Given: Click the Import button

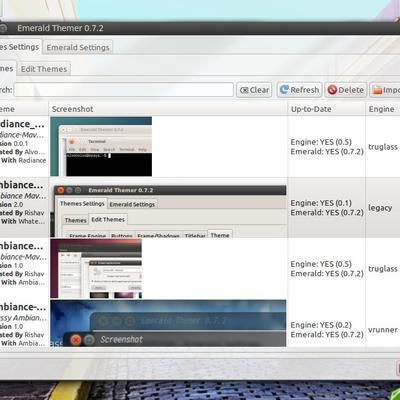Looking at the screenshot, I should [385, 90].
